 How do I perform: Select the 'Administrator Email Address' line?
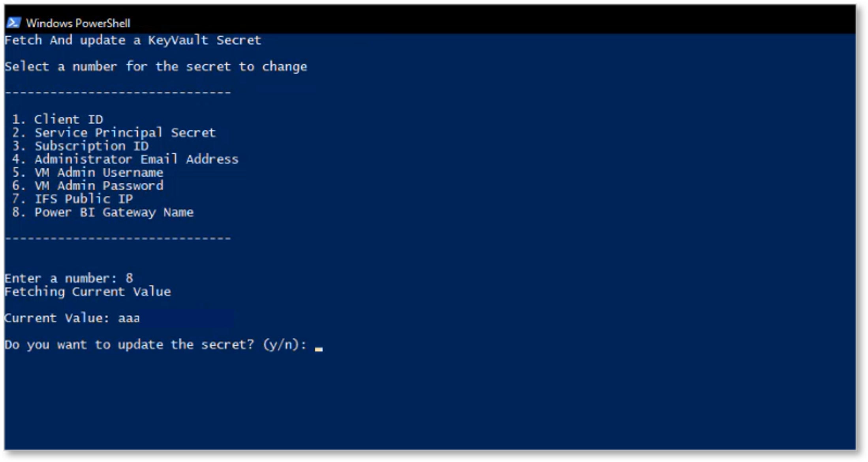click(x=125, y=159)
